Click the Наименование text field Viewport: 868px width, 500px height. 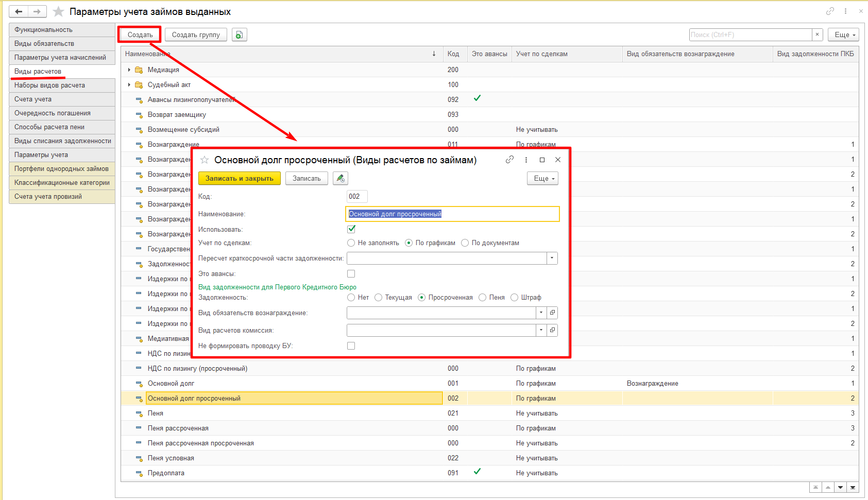coord(453,214)
